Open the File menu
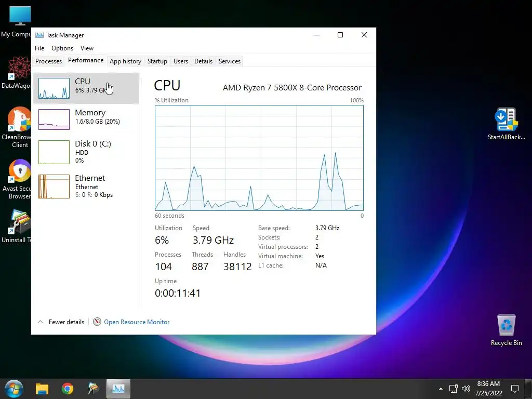 (x=39, y=48)
